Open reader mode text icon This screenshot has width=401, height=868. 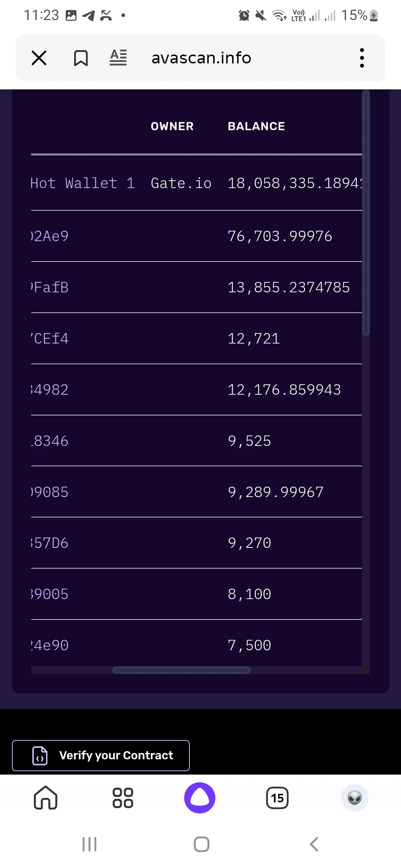pyautogui.click(x=118, y=57)
